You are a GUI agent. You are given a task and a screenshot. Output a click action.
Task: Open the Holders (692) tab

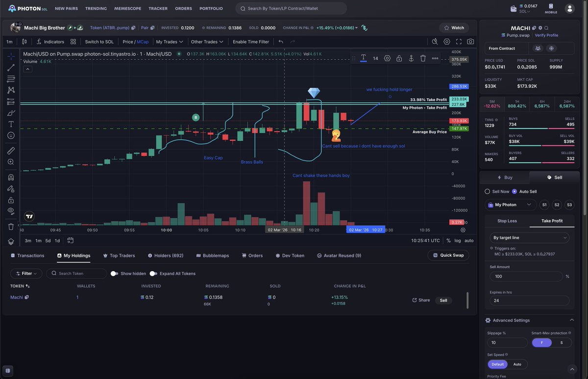166,255
